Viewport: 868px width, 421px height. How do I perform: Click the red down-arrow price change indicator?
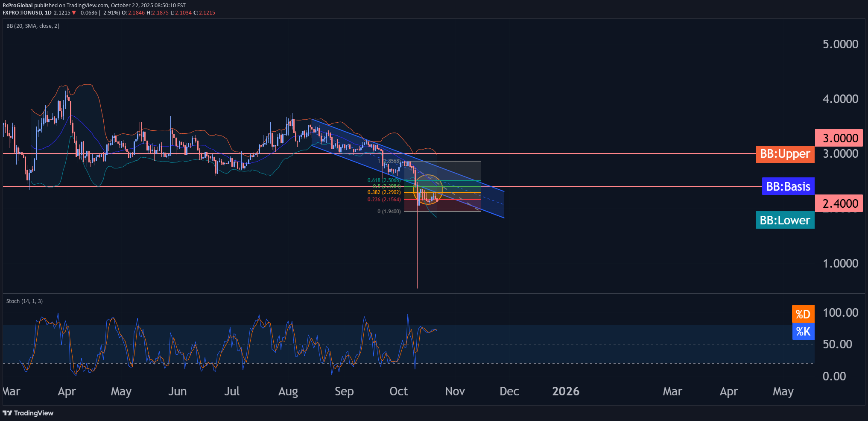74,13
